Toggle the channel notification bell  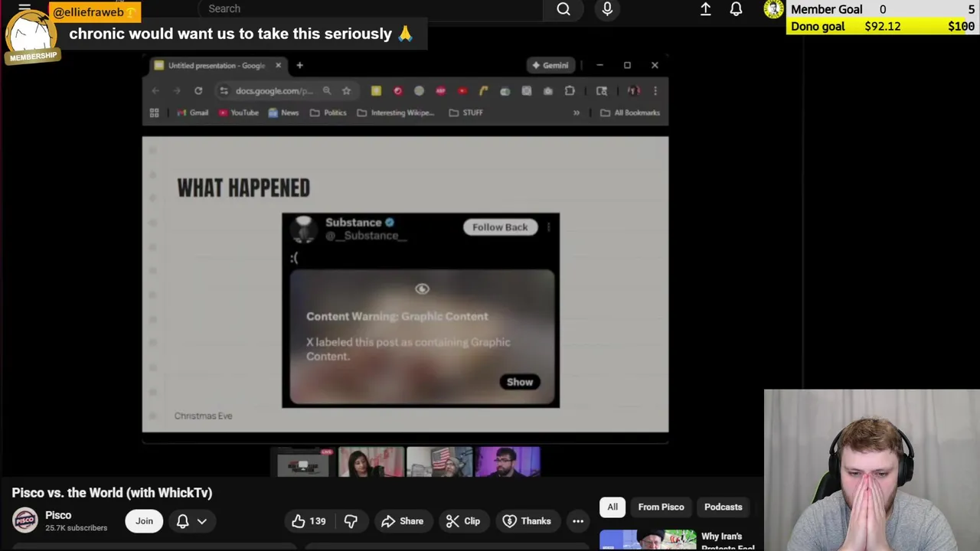(x=182, y=521)
